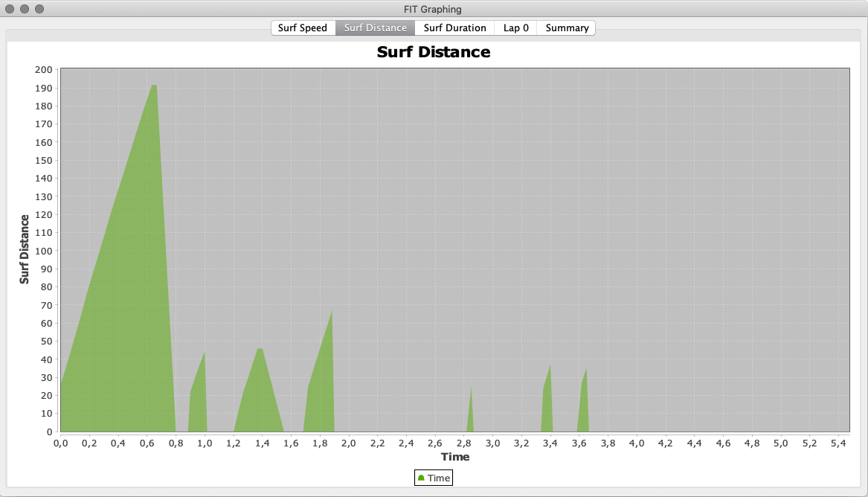Show the Summary tab
868x497 pixels.
pos(567,28)
